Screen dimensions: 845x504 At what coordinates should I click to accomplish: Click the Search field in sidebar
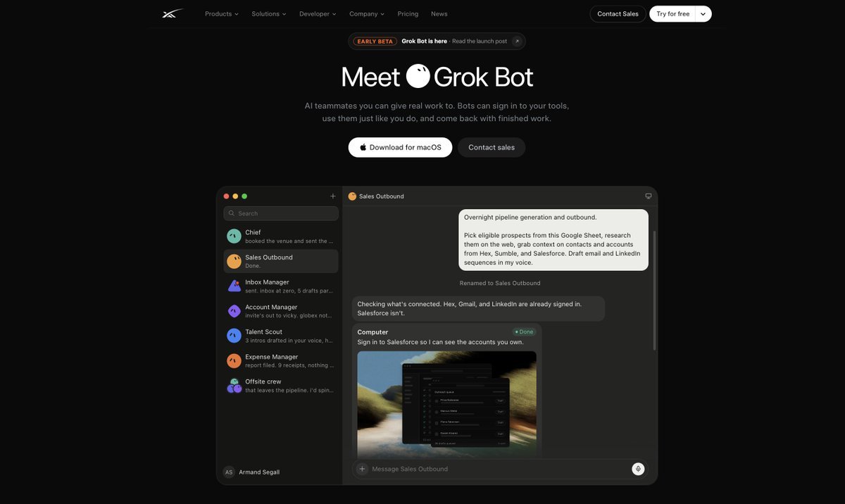point(281,213)
